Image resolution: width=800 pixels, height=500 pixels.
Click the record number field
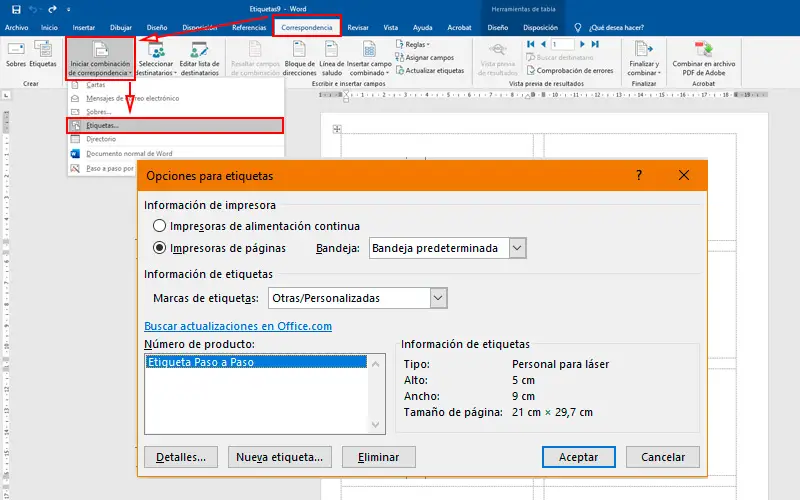coord(562,44)
